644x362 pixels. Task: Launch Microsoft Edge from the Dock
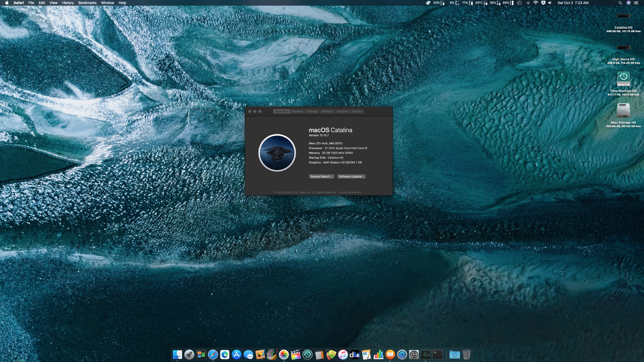click(225, 355)
